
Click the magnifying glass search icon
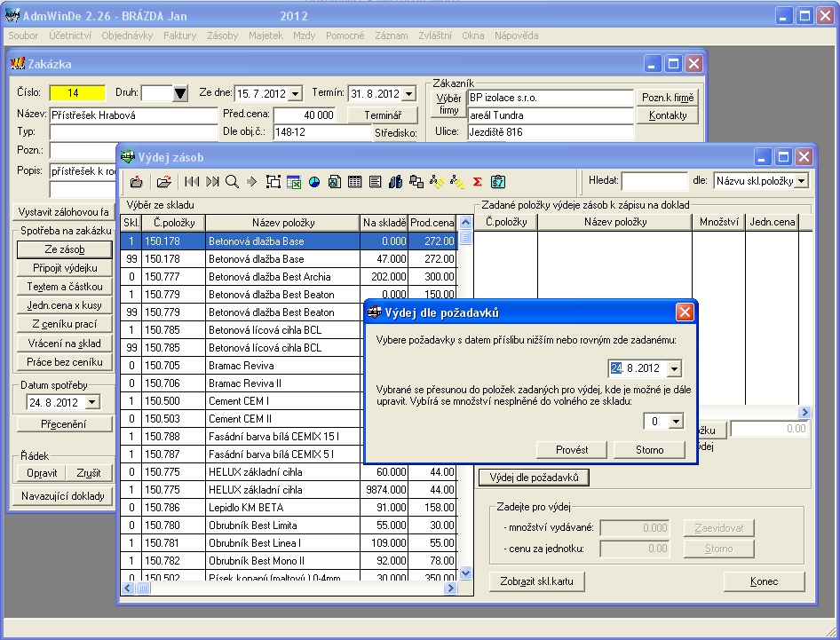[232, 182]
